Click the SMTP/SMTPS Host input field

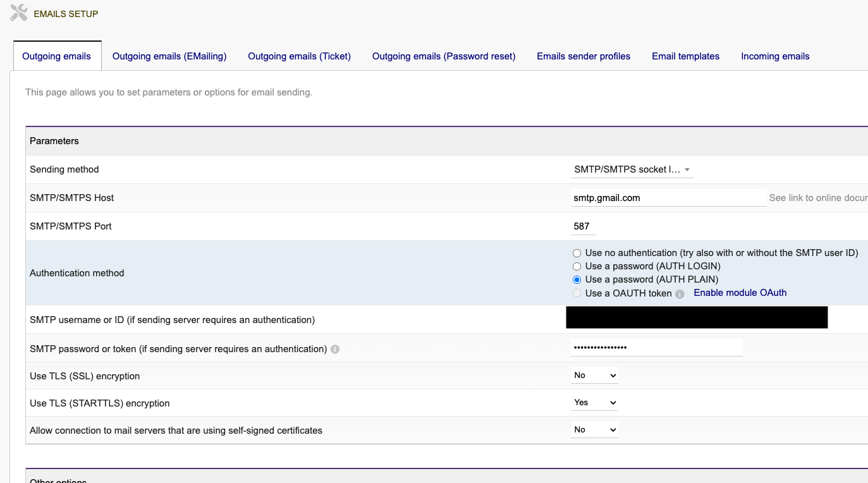click(x=668, y=198)
